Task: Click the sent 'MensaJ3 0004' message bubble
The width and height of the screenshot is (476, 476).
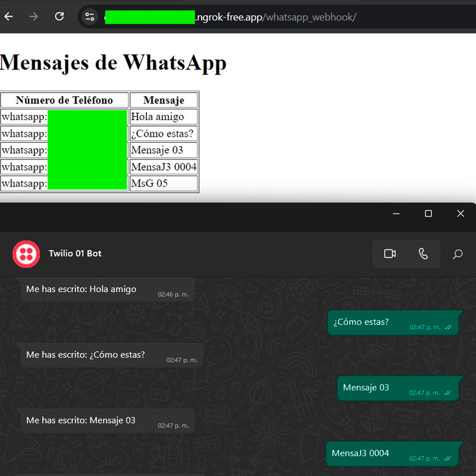Action: 393,454
